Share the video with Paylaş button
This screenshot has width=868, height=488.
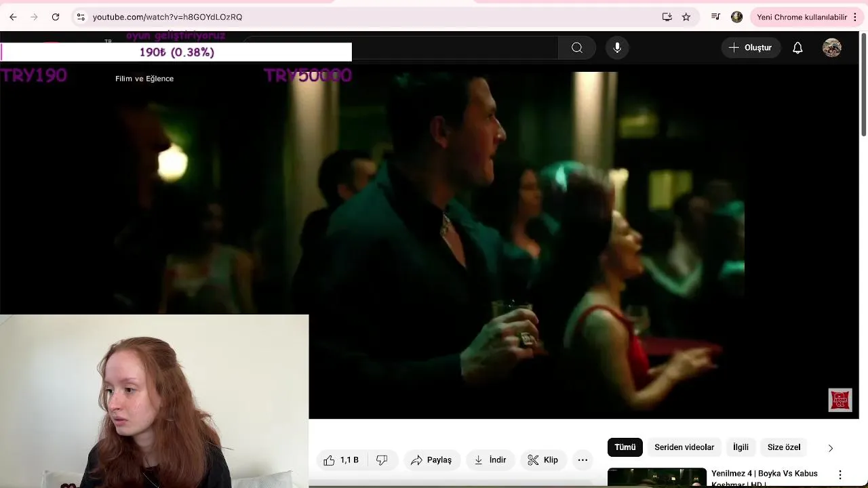431,460
